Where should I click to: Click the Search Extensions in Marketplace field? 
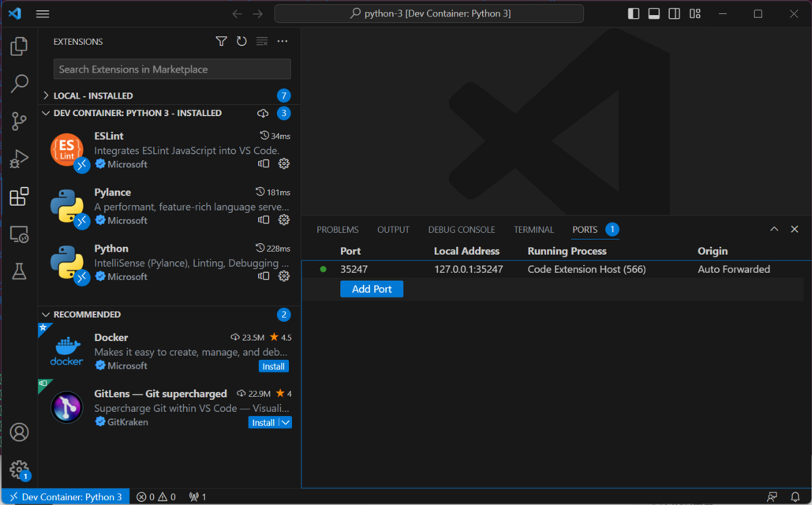pyautogui.click(x=172, y=69)
